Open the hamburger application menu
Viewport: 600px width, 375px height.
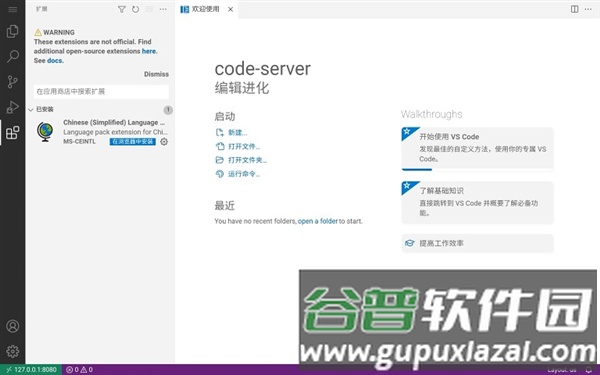tap(13, 9)
